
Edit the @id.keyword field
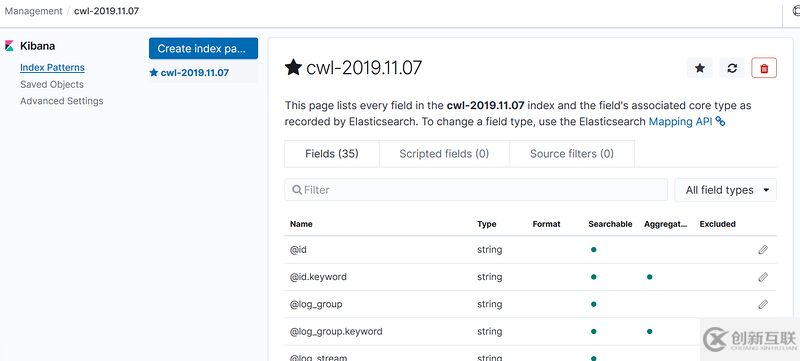(x=763, y=277)
